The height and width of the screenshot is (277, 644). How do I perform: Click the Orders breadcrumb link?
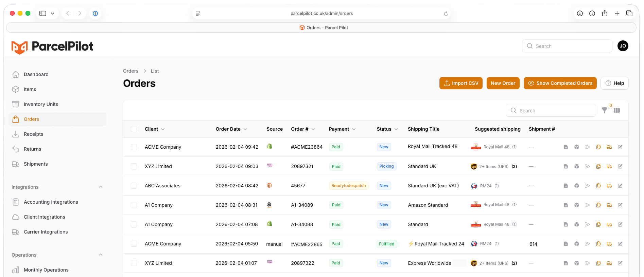click(x=131, y=71)
